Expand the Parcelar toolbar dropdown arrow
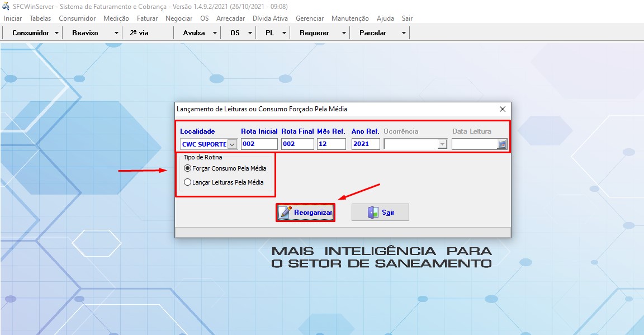Screen dimensions: 644x335 (404, 33)
